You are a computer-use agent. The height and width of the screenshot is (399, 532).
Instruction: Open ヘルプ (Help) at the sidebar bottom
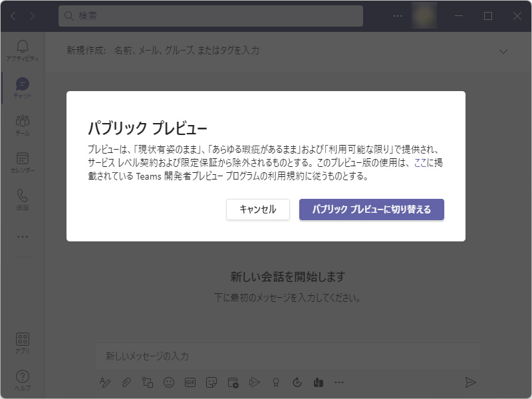[23, 376]
